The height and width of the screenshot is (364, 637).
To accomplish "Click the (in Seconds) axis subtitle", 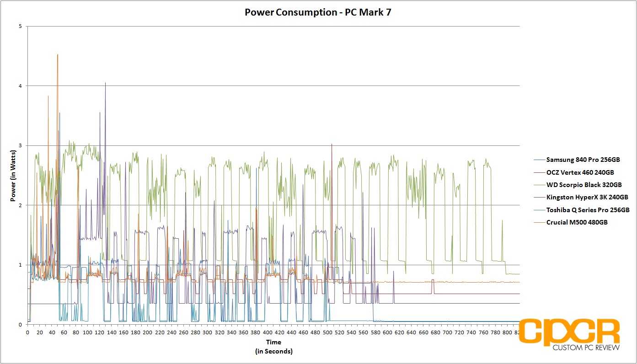I will click(273, 351).
